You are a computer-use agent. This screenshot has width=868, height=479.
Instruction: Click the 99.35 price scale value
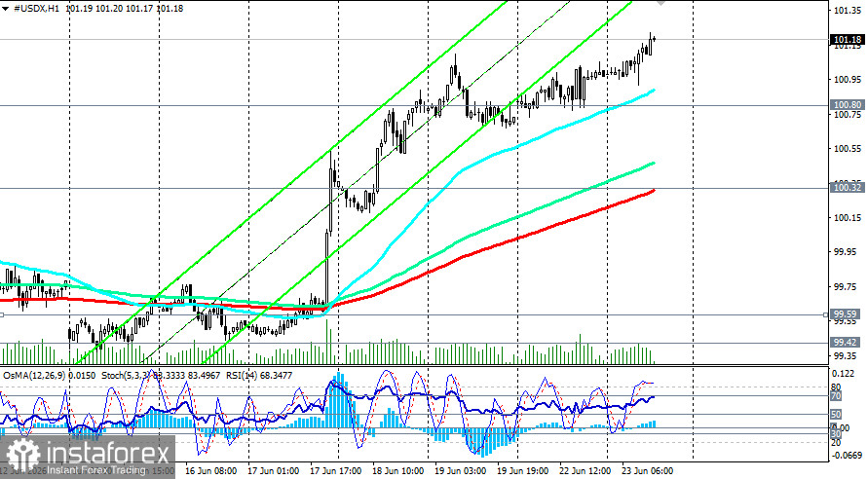click(x=845, y=356)
